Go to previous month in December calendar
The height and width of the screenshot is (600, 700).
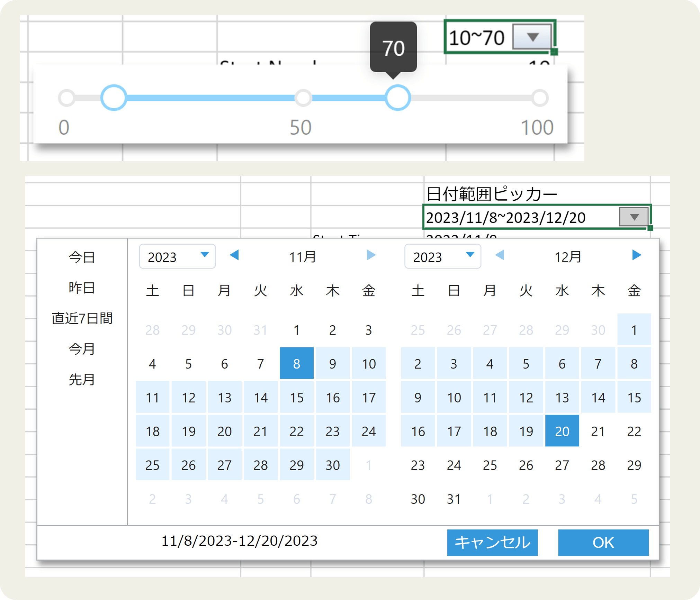[500, 255]
